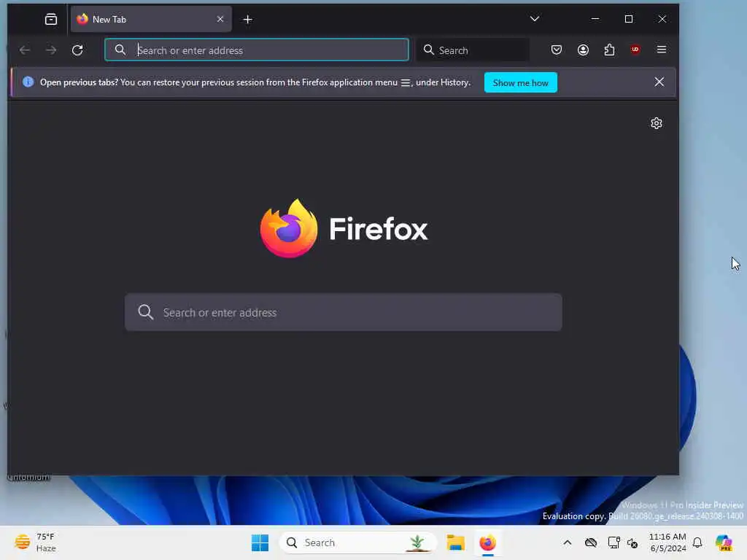The height and width of the screenshot is (560, 747).
Task: Go forward one page
Action: [51, 50]
